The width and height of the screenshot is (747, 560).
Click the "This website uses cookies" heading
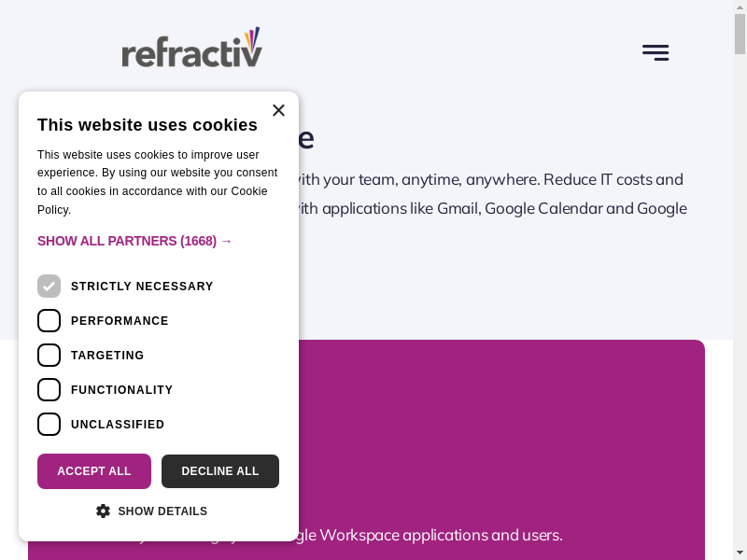148,125
